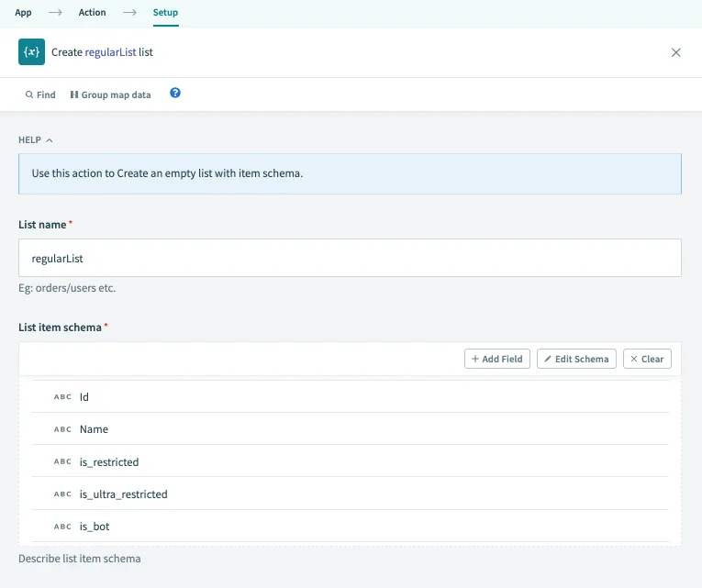The width and height of the screenshot is (702, 588).
Task: Click the variables app icon in header
Action: (x=31, y=52)
